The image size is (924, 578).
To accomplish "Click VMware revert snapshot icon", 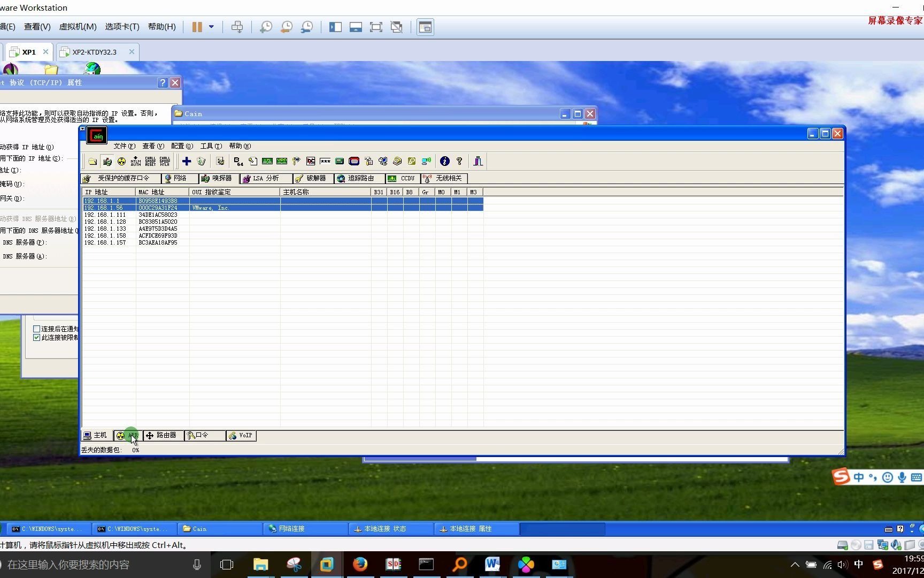I will pos(287,27).
